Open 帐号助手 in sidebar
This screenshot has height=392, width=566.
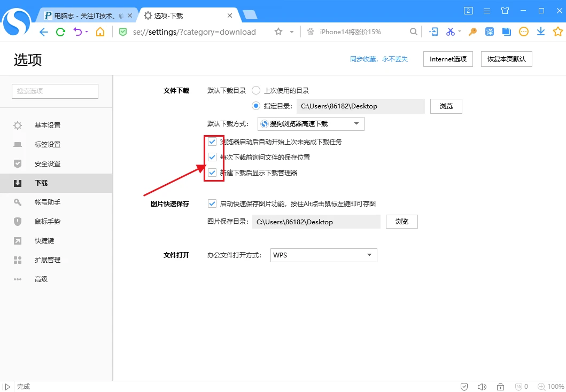tap(56, 202)
